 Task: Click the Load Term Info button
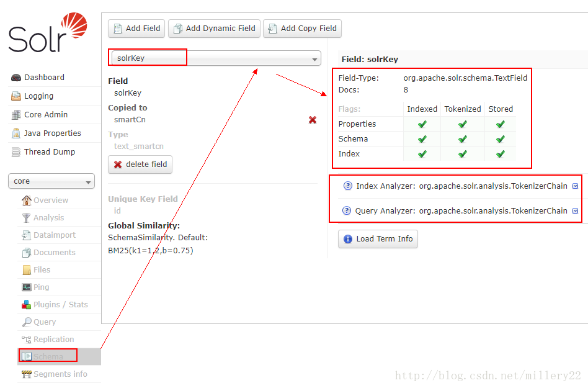coord(378,239)
